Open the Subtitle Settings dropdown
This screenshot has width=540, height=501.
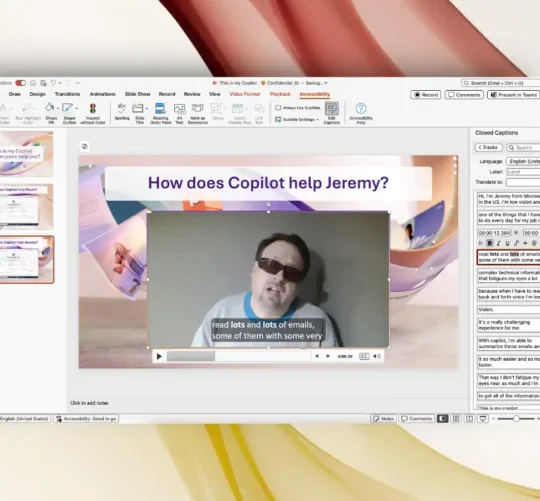(x=297, y=119)
